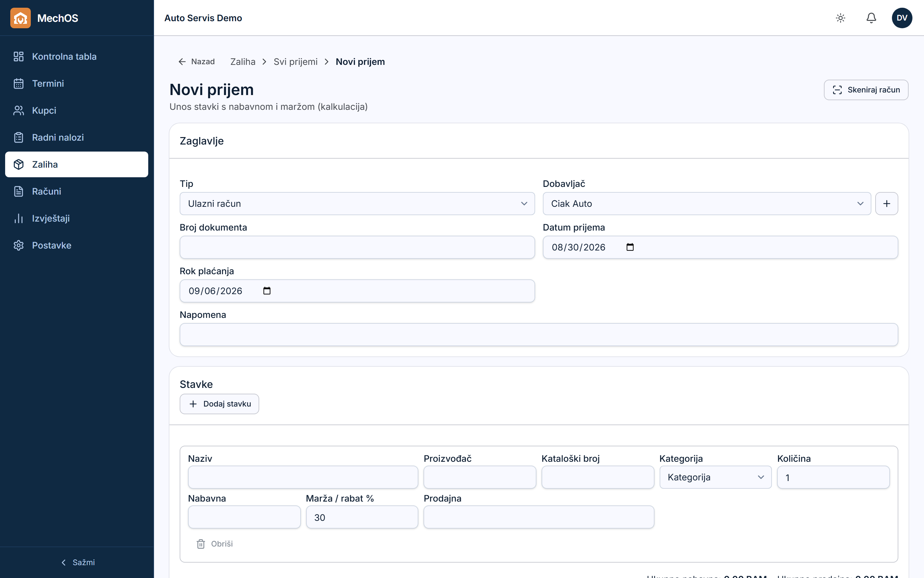Open the DV user avatar menu

coord(902,18)
